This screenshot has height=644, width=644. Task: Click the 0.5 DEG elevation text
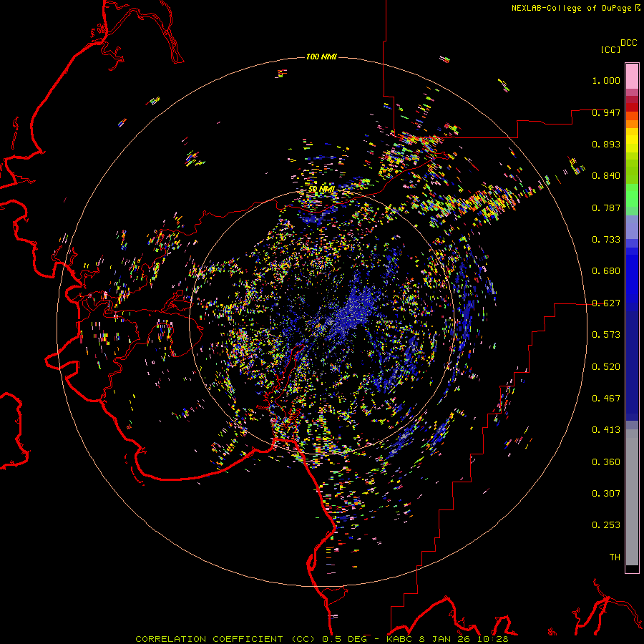[346, 639]
